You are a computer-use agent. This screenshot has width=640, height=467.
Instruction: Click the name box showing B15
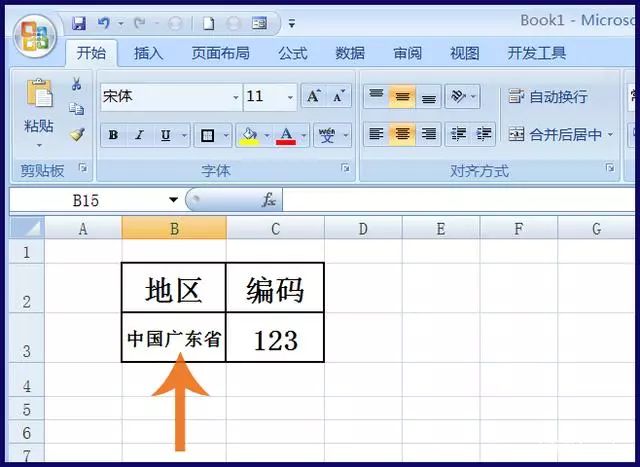click(x=86, y=200)
